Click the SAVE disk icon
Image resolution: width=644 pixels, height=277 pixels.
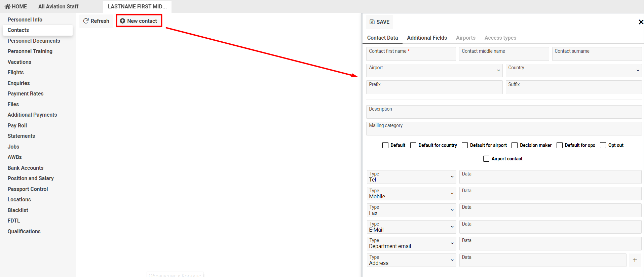[x=372, y=22]
